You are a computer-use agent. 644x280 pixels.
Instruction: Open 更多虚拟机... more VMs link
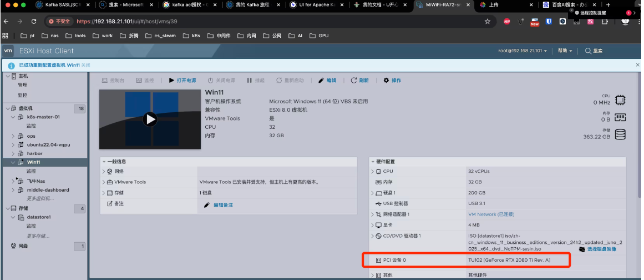pyautogui.click(x=40, y=198)
